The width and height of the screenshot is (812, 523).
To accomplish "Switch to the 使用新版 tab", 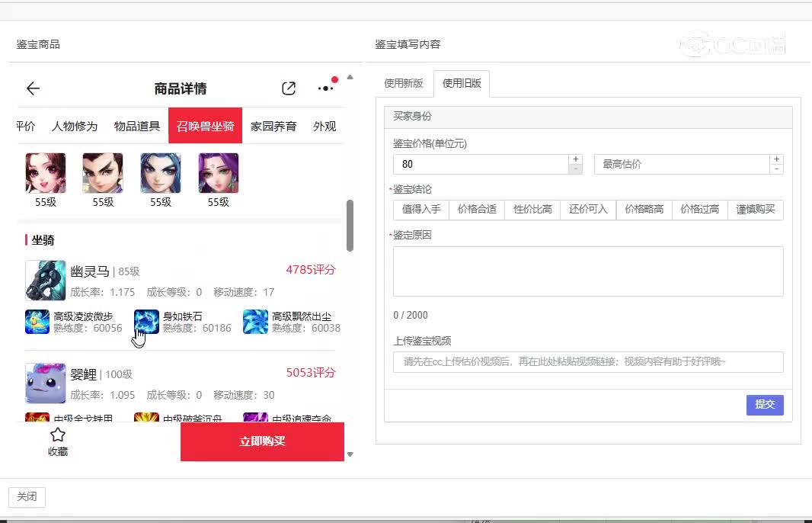I will [403, 84].
